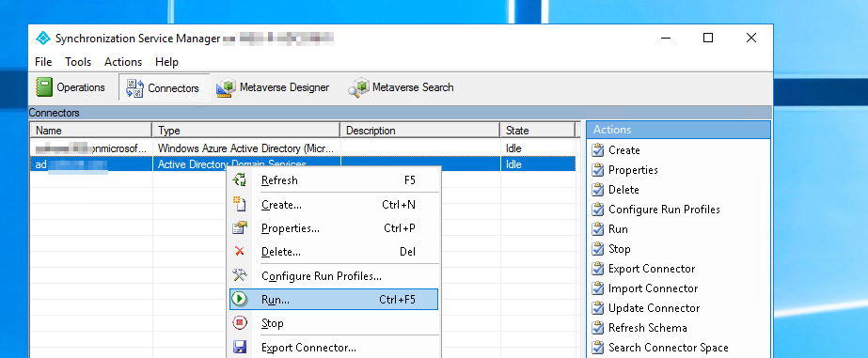Open Metaverse Designer icon
The width and height of the screenshot is (868, 358).
pyautogui.click(x=226, y=87)
